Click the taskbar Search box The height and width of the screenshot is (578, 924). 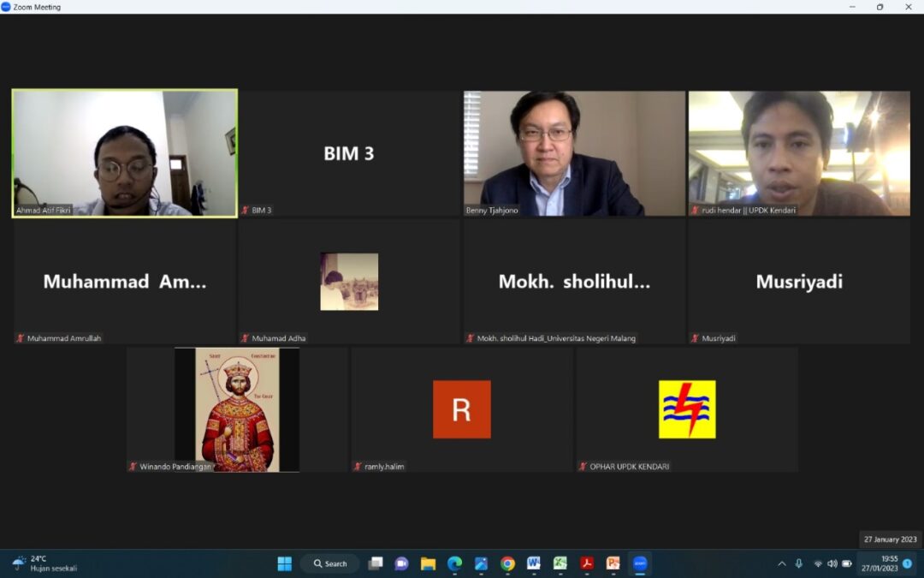point(330,563)
